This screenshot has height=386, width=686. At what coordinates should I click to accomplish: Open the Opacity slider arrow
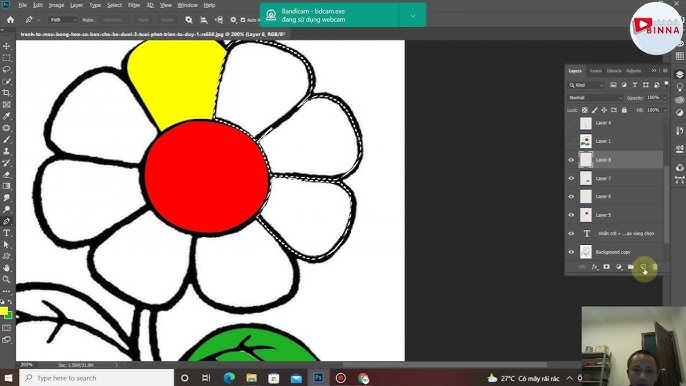tap(665, 98)
